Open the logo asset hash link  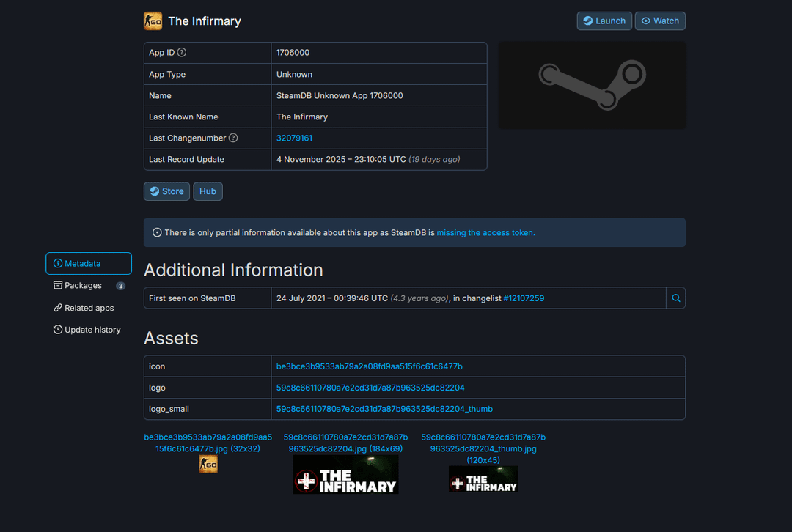pyautogui.click(x=370, y=388)
